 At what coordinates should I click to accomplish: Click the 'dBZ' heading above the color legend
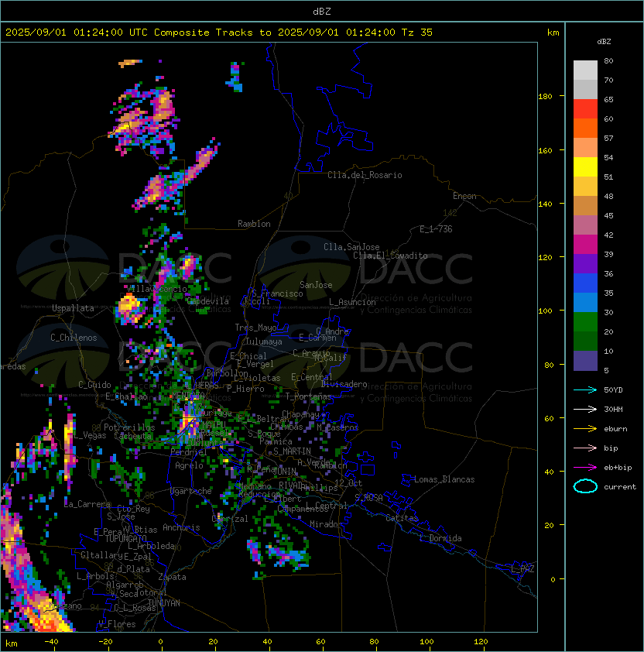(604, 42)
